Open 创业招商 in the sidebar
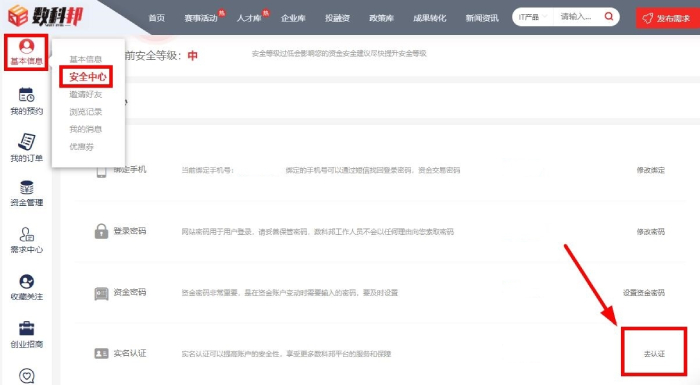This screenshot has width=700, height=385. point(26,335)
